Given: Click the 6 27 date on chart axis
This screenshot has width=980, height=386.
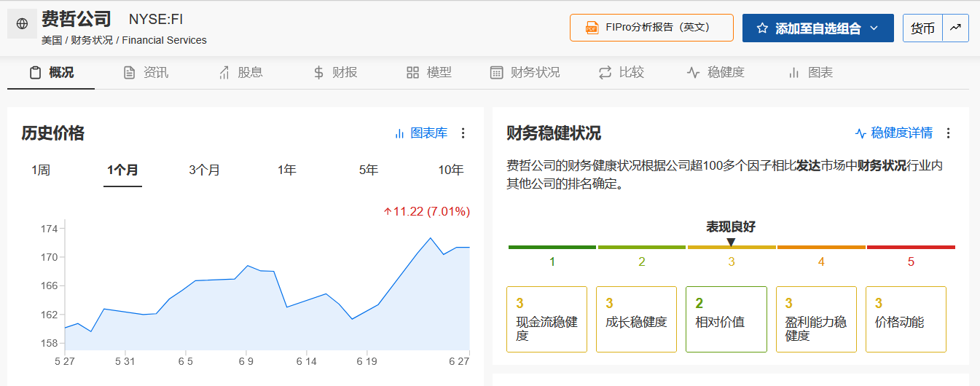Looking at the screenshot, I should point(459,361).
